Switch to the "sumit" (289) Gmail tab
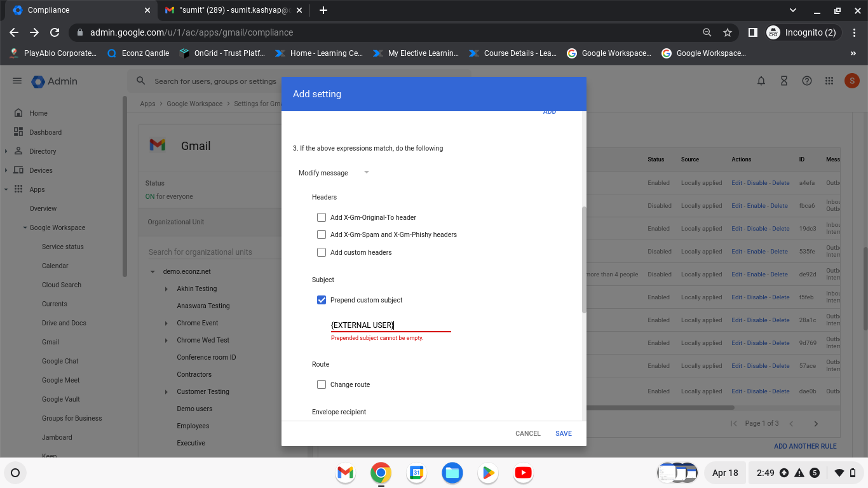The image size is (868, 488). (234, 10)
